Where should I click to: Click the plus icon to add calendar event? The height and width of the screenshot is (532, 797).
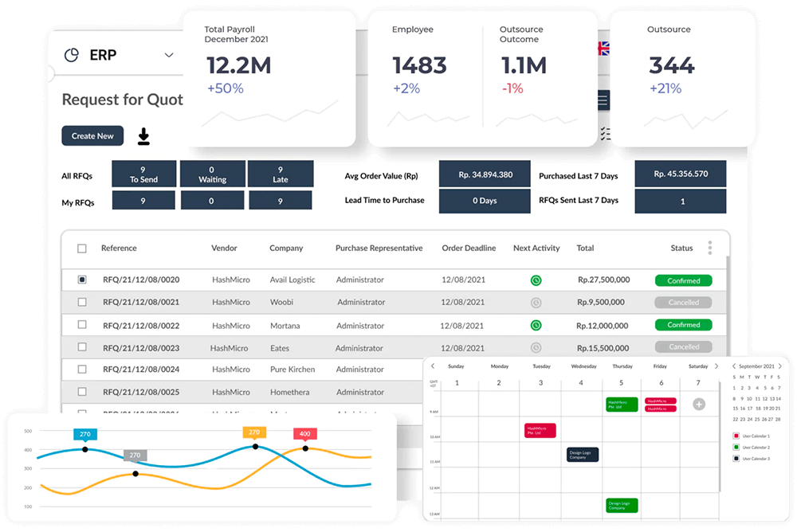pyautogui.click(x=699, y=404)
